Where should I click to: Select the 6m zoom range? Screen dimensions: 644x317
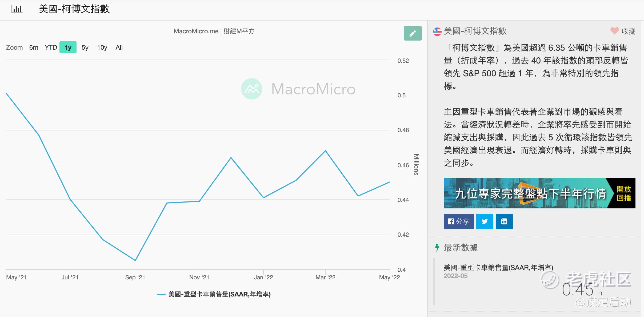pyautogui.click(x=34, y=47)
